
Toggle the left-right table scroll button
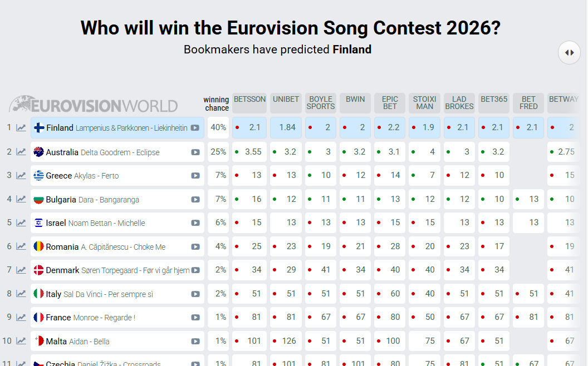point(569,53)
